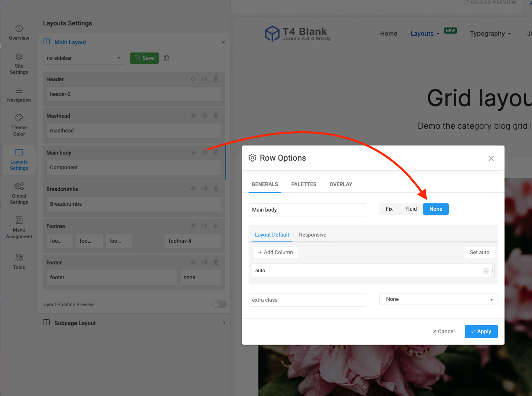The image size is (532, 396).
Task: Open the None dropdown beside extra class
Action: click(438, 299)
